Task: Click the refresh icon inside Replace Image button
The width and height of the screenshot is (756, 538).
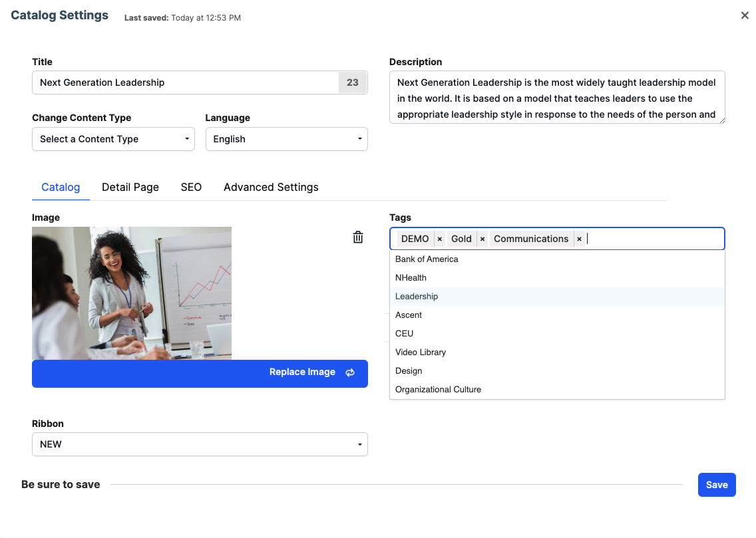Action: pos(350,373)
